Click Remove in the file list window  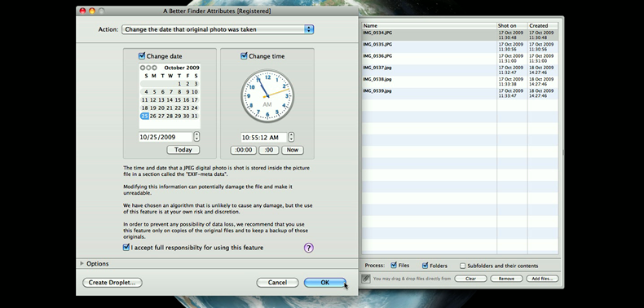(x=506, y=279)
